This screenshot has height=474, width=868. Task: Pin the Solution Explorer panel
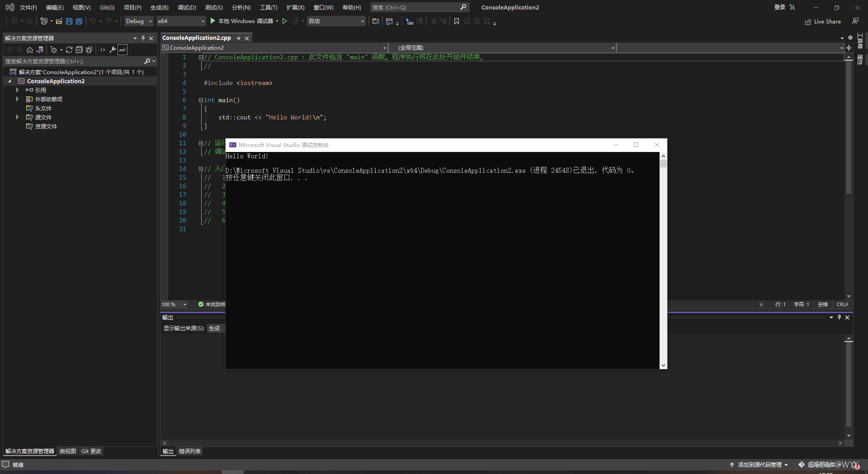[x=143, y=38]
